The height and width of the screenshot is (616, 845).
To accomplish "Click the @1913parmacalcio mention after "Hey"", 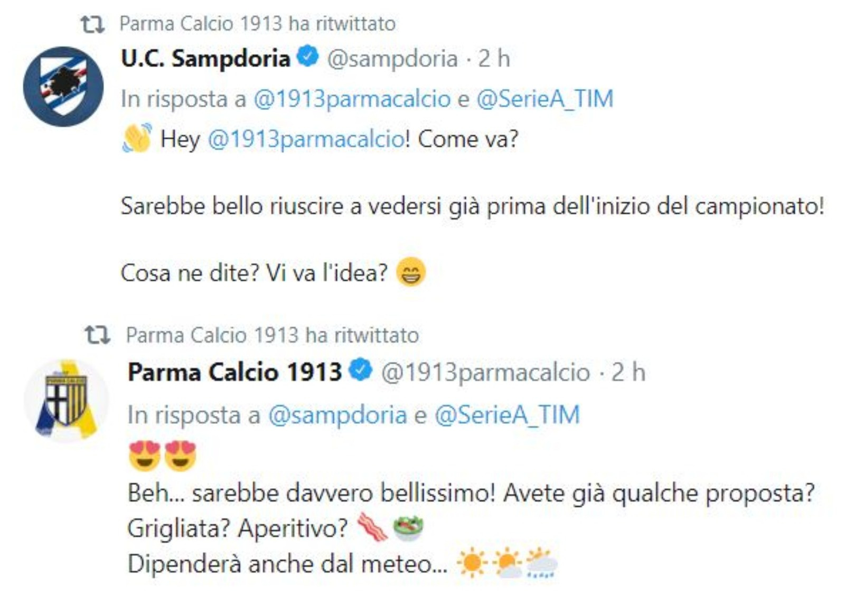I will tap(306, 139).
